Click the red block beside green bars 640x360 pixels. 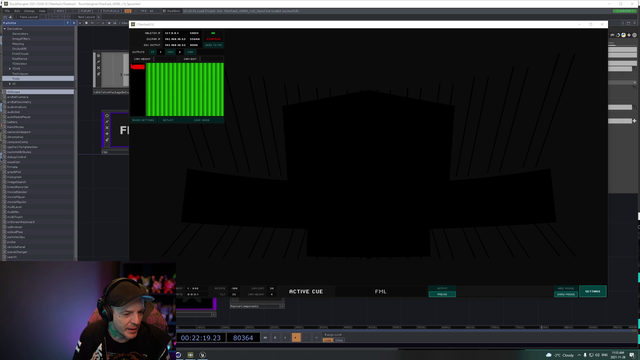coord(138,67)
